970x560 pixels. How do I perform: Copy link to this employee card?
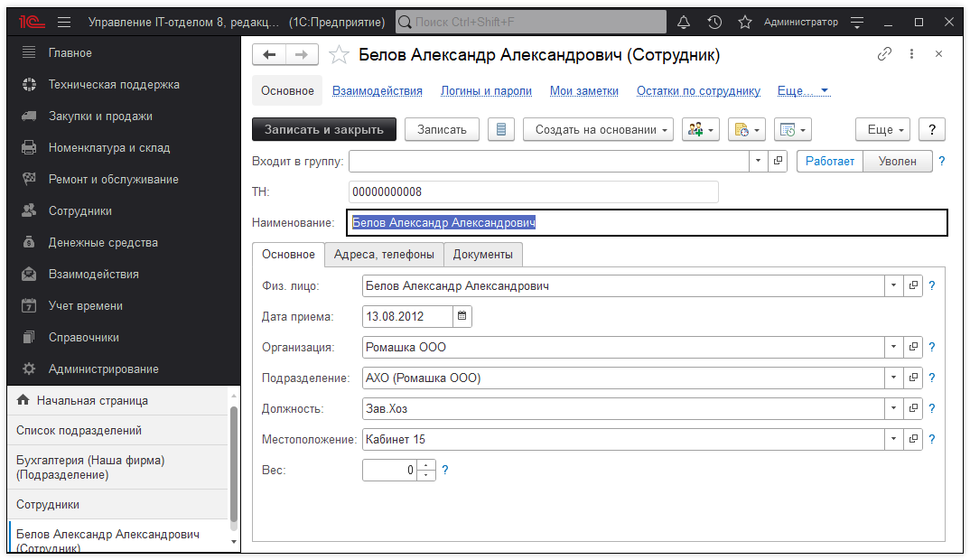pyautogui.click(x=884, y=54)
